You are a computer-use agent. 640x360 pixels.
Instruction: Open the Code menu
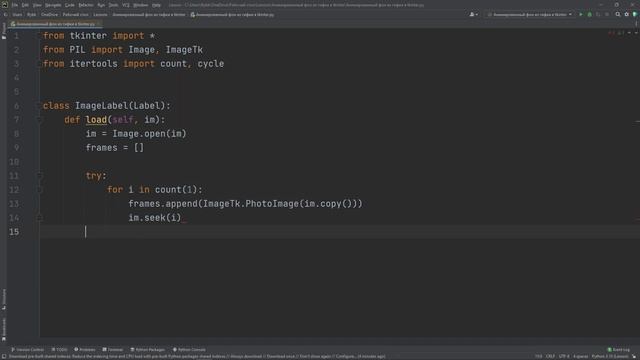[70, 5]
